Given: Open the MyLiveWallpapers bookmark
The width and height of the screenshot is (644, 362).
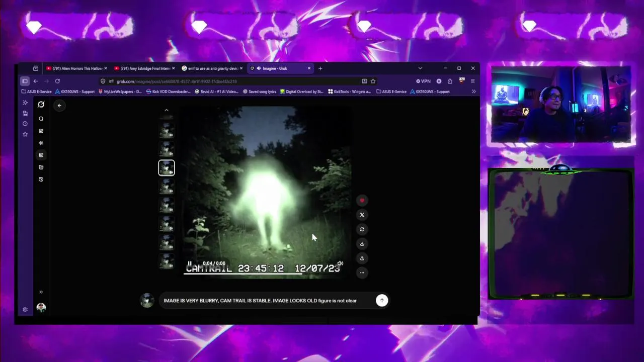Looking at the screenshot, I should pos(120,92).
